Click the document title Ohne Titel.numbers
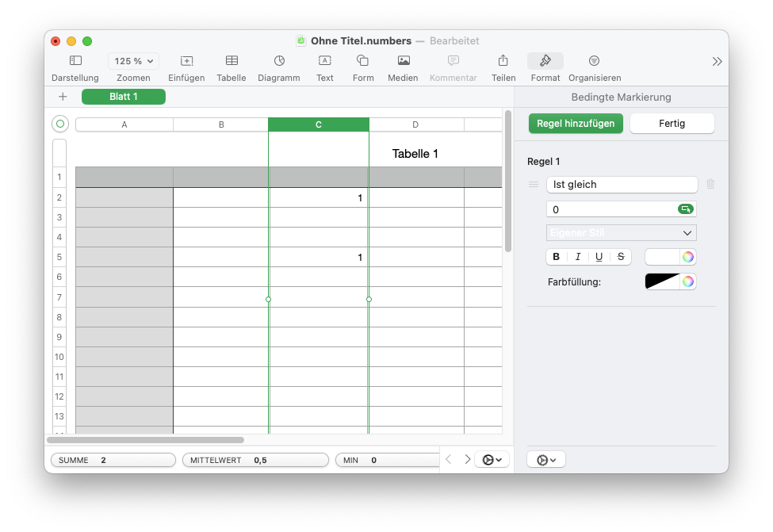Screen dimensions: 773x532 click(361, 41)
